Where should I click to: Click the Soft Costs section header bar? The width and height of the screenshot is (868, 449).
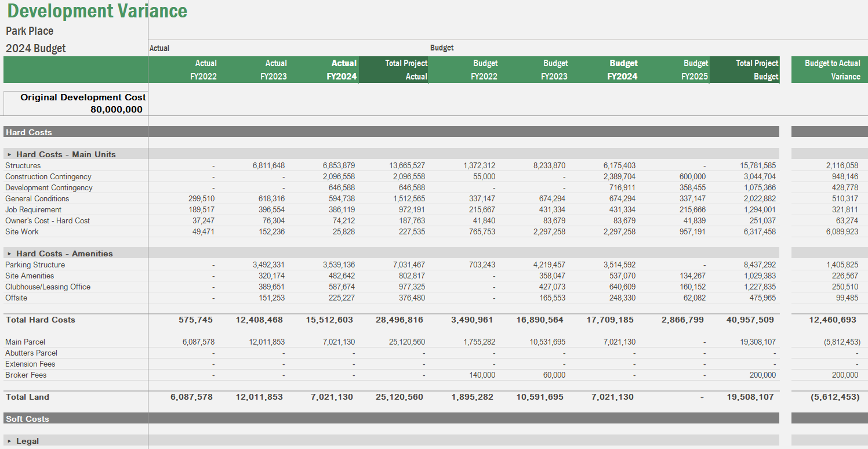click(x=28, y=418)
